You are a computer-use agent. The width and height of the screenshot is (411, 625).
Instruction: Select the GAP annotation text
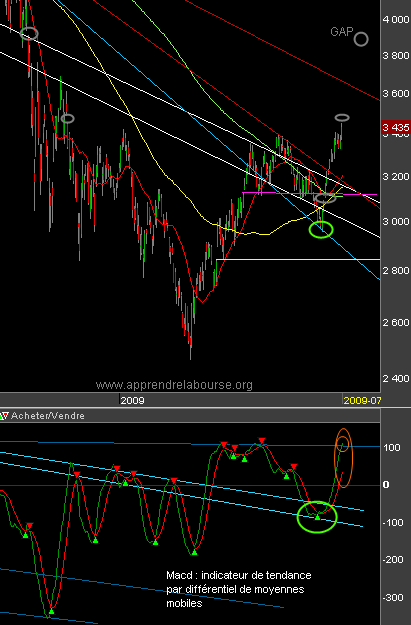(x=342, y=31)
